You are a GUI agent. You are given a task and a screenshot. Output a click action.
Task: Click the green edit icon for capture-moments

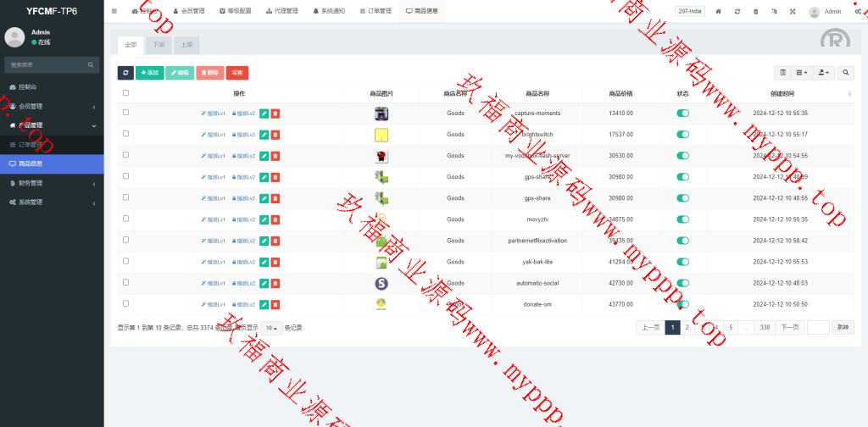[264, 113]
